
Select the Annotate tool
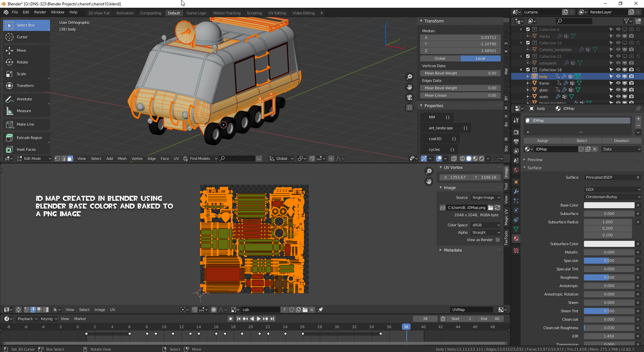point(24,99)
